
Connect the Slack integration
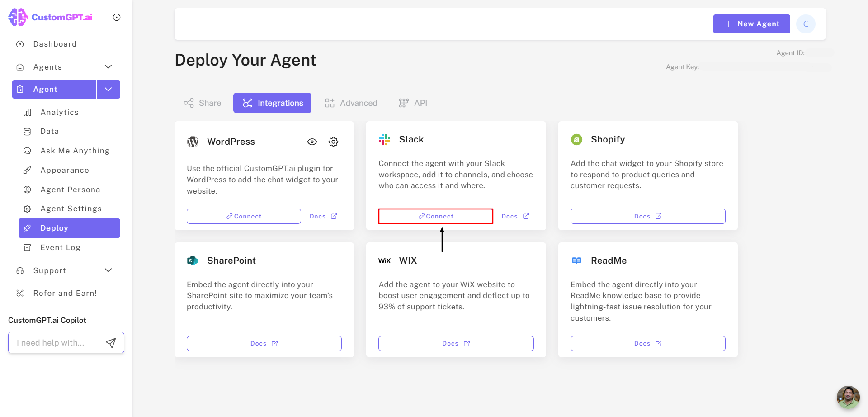click(436, 216)
